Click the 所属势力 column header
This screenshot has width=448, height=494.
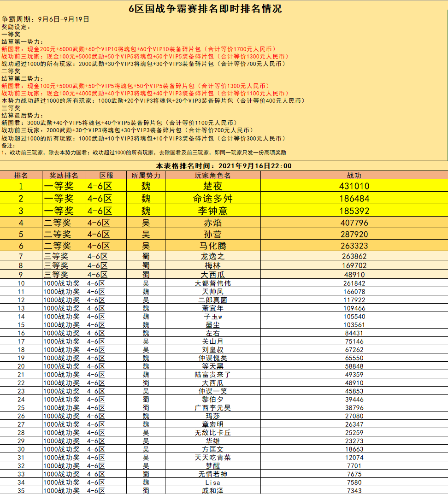click(146, 175)
